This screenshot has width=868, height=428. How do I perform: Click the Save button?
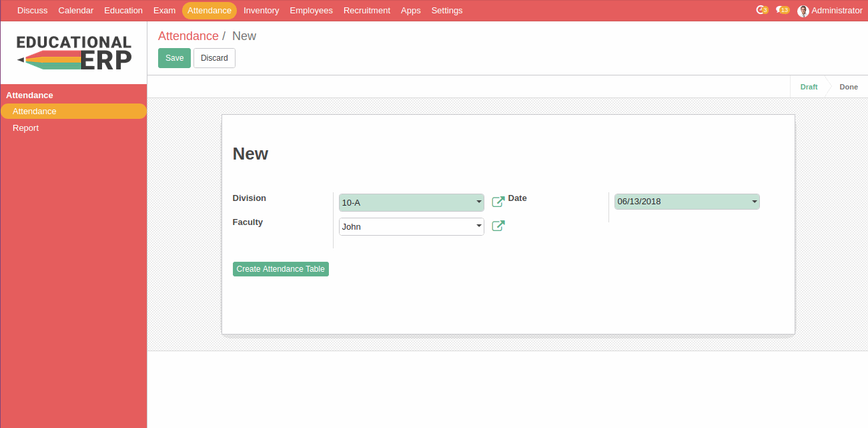coord(174,58)
